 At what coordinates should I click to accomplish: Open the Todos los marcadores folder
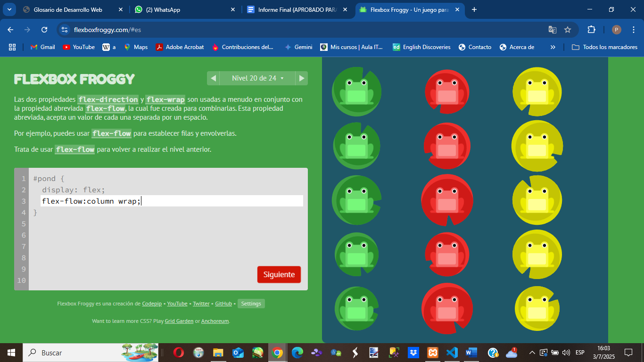tap(604, 47)
